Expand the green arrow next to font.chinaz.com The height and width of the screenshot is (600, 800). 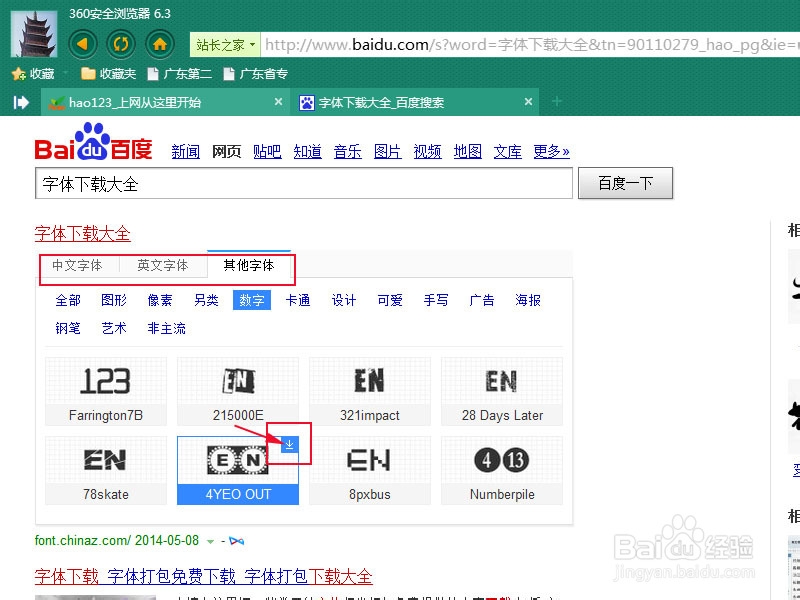[210, 541]
